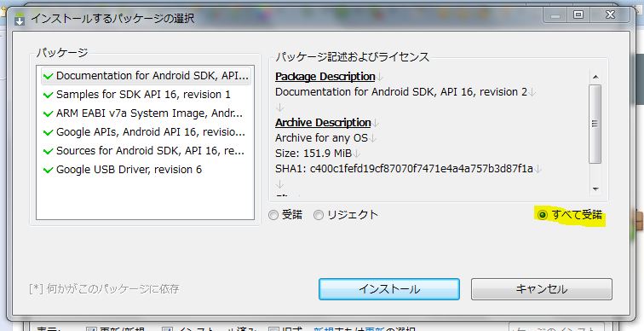Image resolution: width=644 pixels, height=331 pixels.
Task: Click the インストール button
Action: 389,289
